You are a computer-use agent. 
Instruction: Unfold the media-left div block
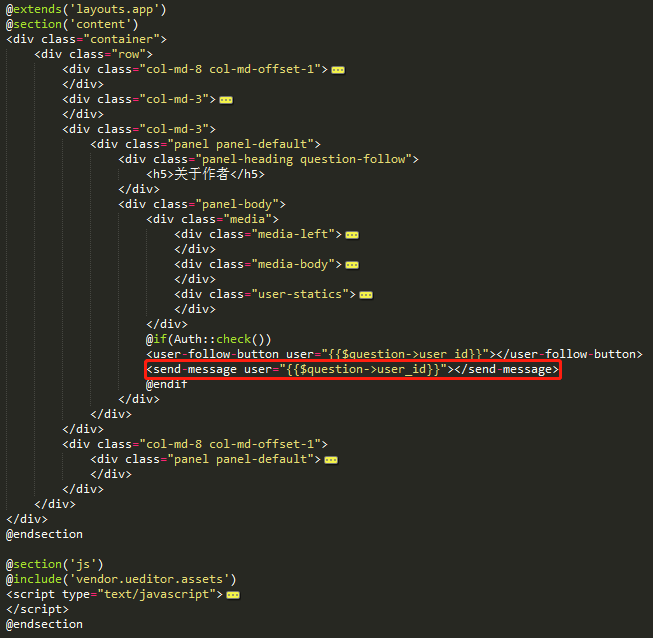point(352,235)
